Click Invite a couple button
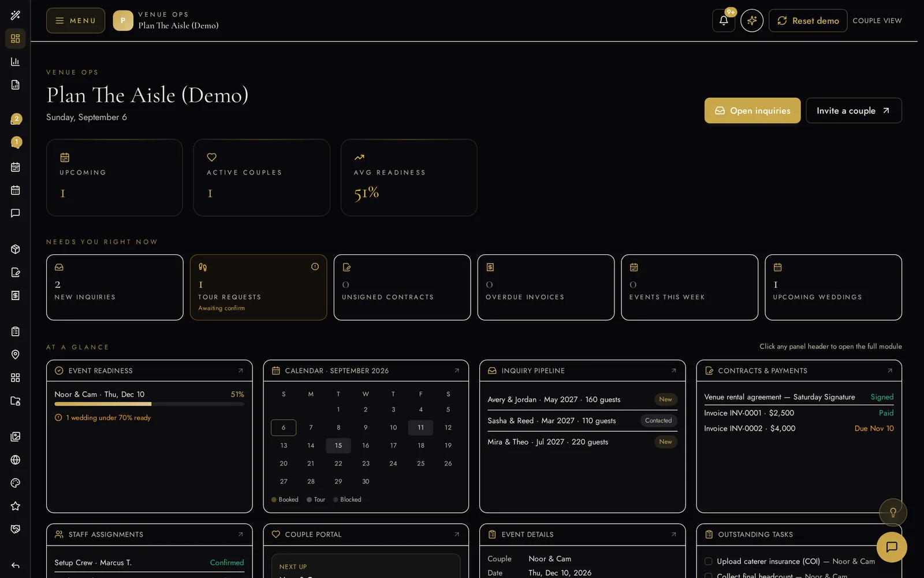The width and height of the screenshot is (924, 578). pos(854,110)
